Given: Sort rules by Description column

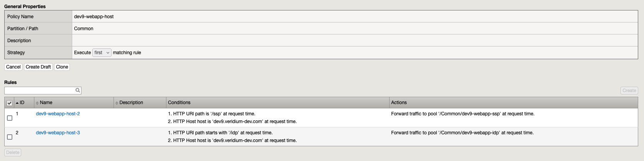Looking at the screenshot, I should (131, 103).
